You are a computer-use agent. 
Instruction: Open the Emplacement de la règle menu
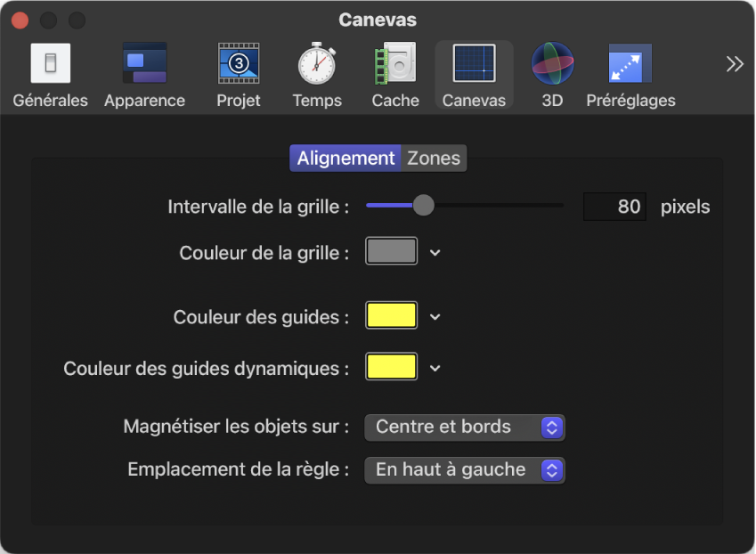pyautogui.click(x=464, y=469)
